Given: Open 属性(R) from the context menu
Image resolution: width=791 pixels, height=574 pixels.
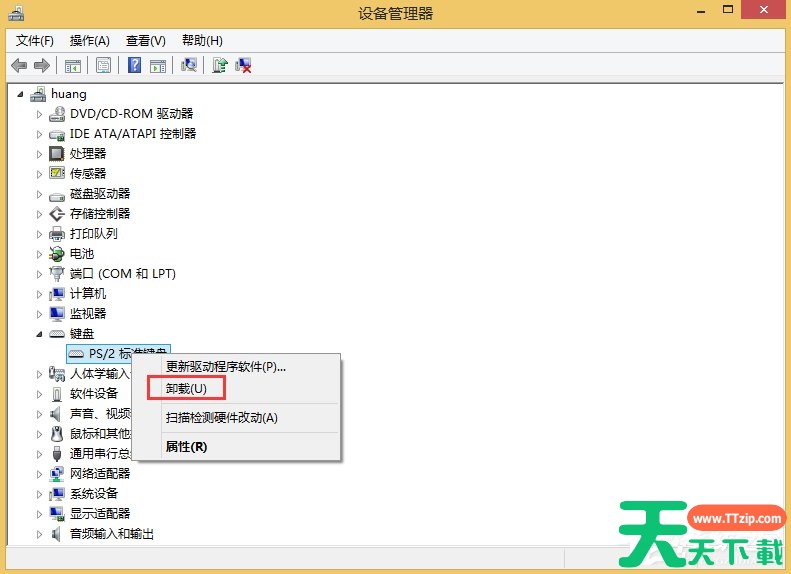Looking at the screenshot, I should click(x=186, y=447).
